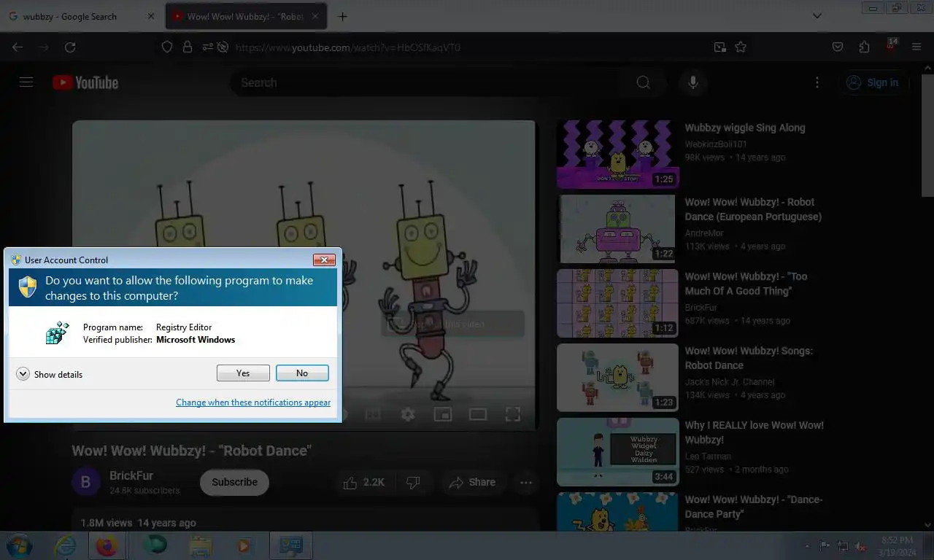Enter fullscreen on the video player
The image size is (934, 560).
pyautogui.click(x=513, y=414)
